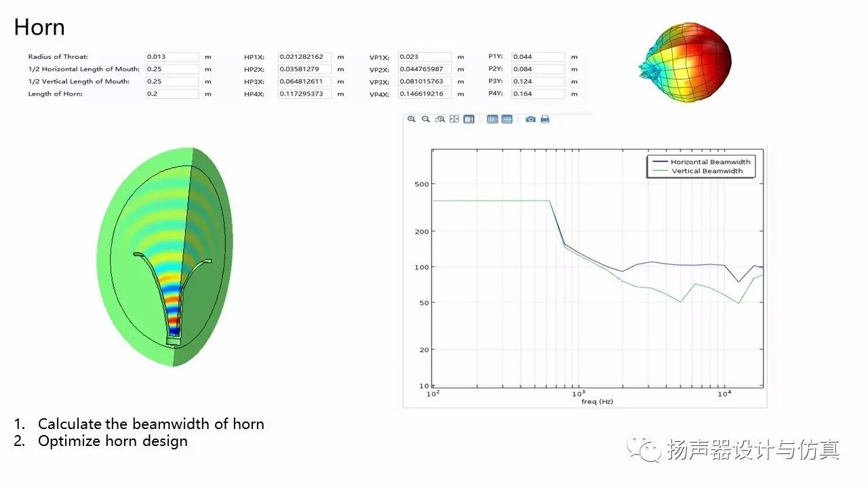Print the plot using the printer icon
This screenshot has height=488, width=868.
tap(545, 119)
